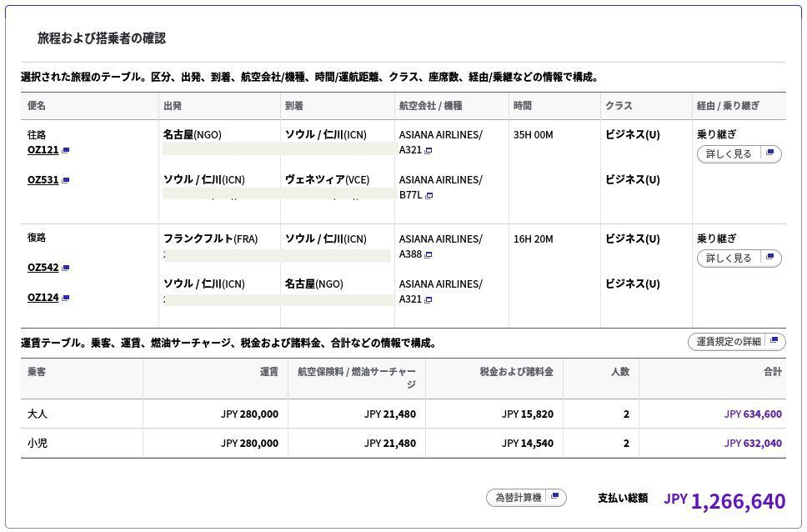The image size is (807, 532).
Task: Click aircraft info icon beside A388
Action: click(429, 255)
